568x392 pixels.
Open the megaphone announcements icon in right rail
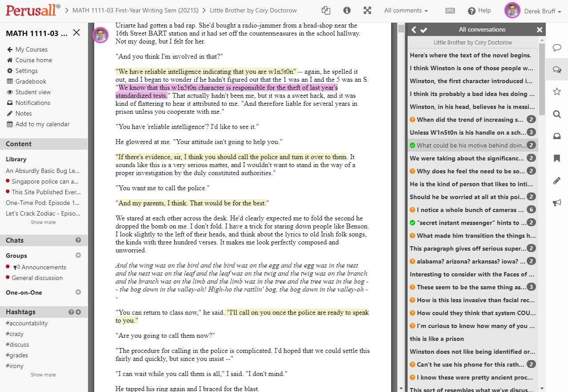[556, 203]
